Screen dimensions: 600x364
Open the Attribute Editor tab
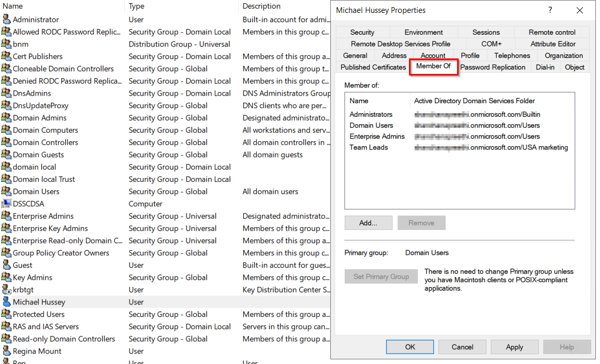(x=552, y=44)
